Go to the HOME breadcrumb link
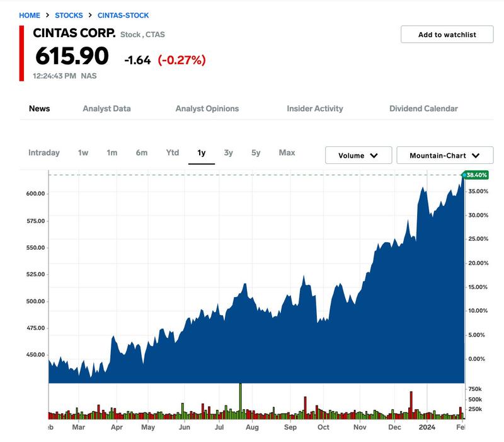Screen dimensions: 504x442 click(30, 15)
